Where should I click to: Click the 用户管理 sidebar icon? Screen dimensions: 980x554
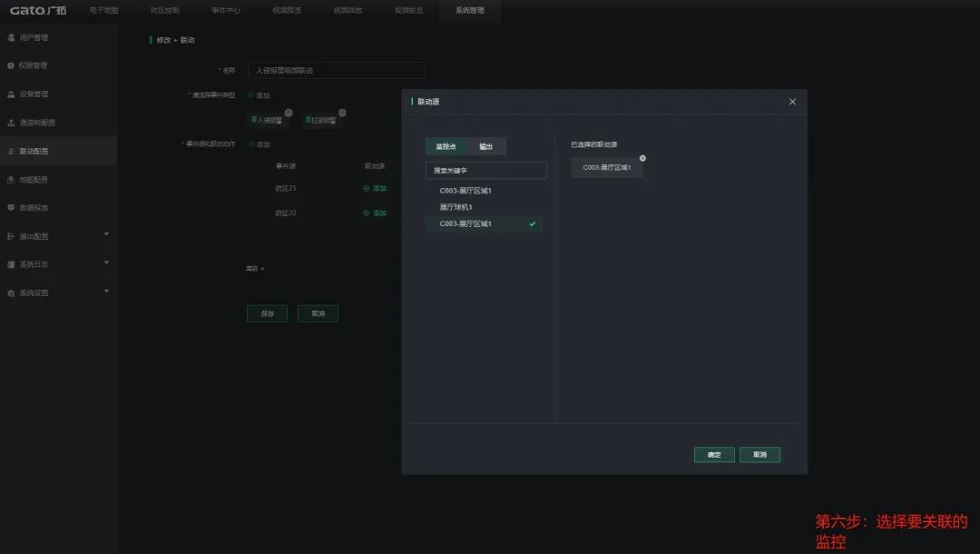11,38
